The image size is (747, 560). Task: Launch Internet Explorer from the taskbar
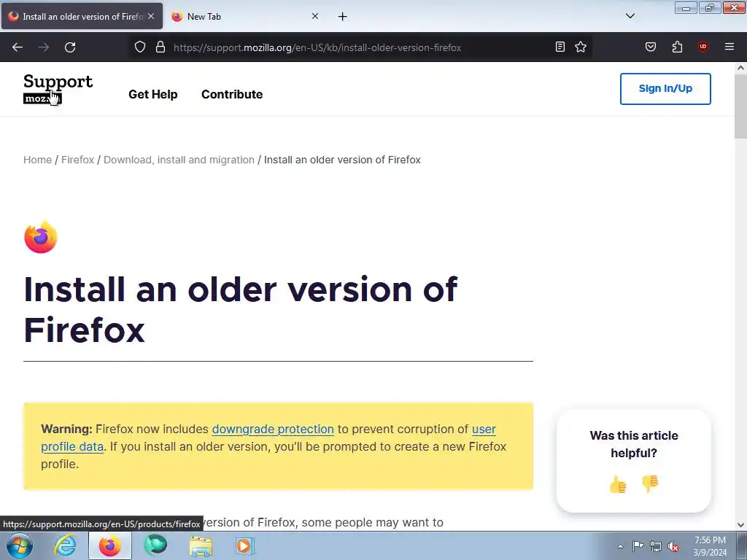pos(65,545)
